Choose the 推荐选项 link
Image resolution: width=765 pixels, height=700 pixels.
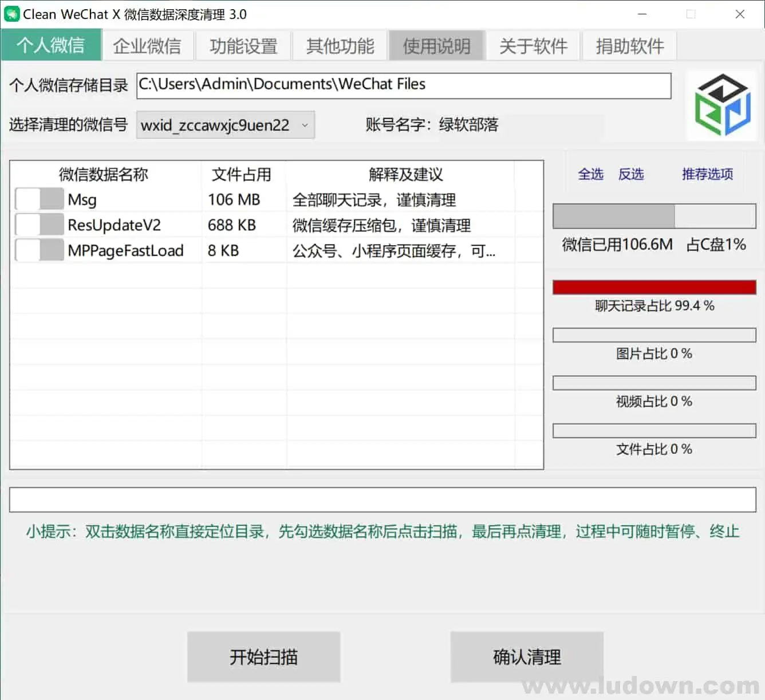[707, 174]
